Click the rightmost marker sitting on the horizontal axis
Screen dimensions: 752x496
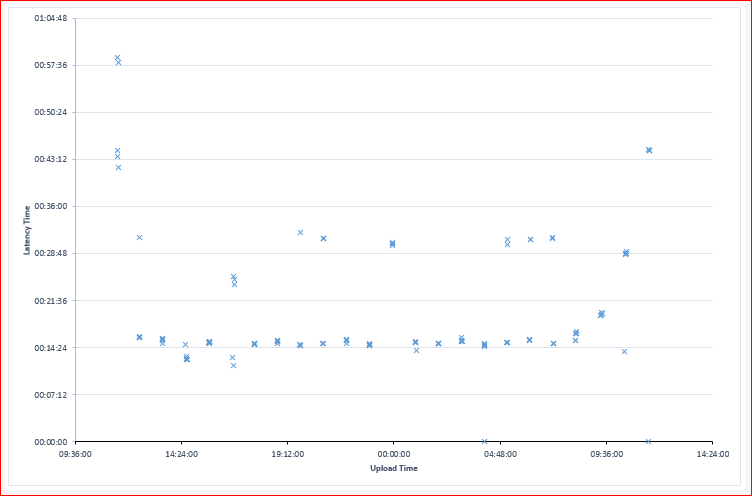coord(648,441)
